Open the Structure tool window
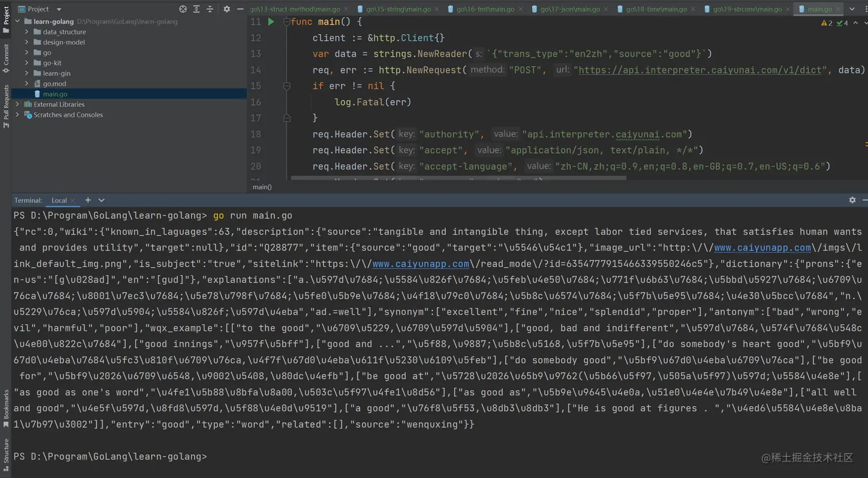The height and width of the screenshot is (478, 868). 6,454
